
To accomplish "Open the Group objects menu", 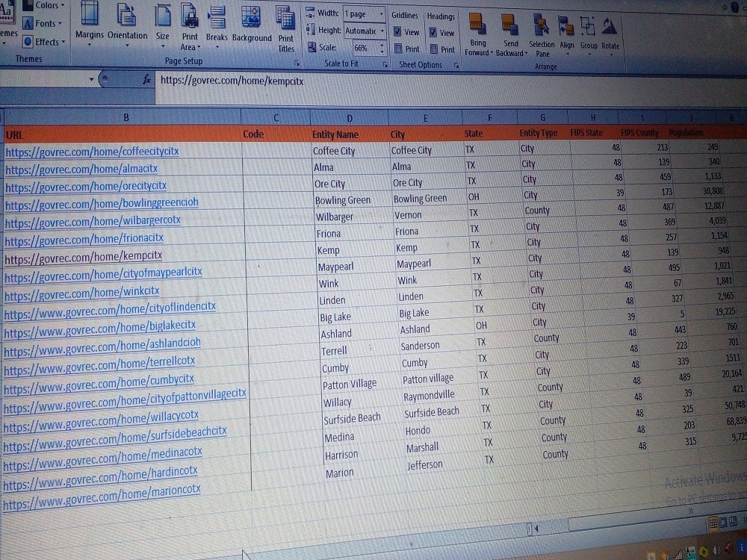I will [x=589, y=34].
